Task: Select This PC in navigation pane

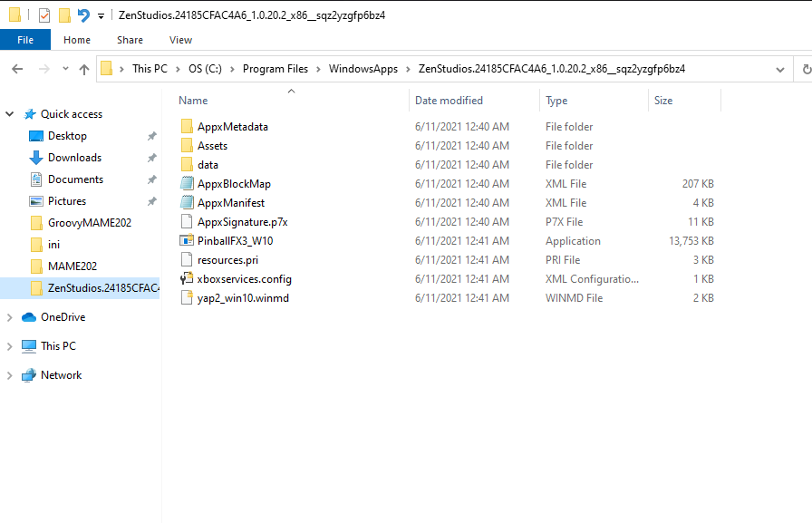Action: click(x=58, y=346)
